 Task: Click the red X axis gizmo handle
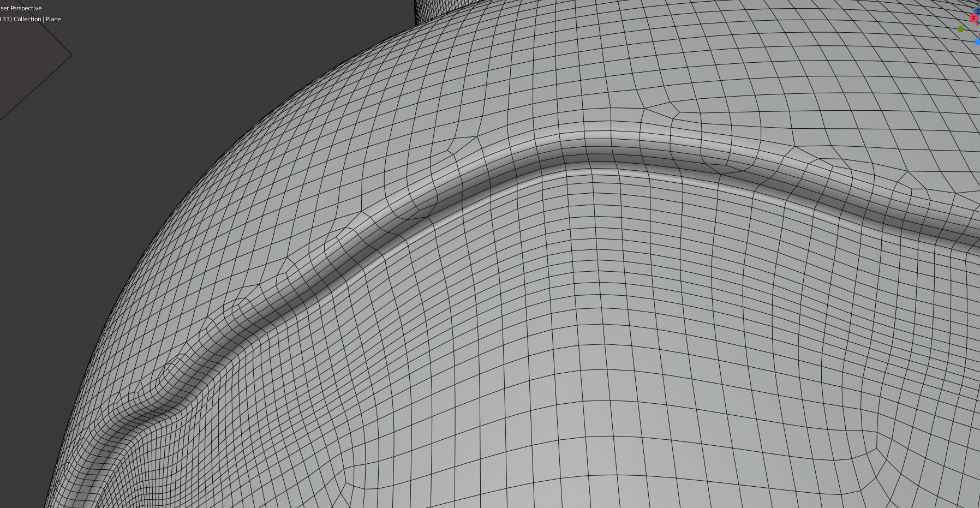973,18
